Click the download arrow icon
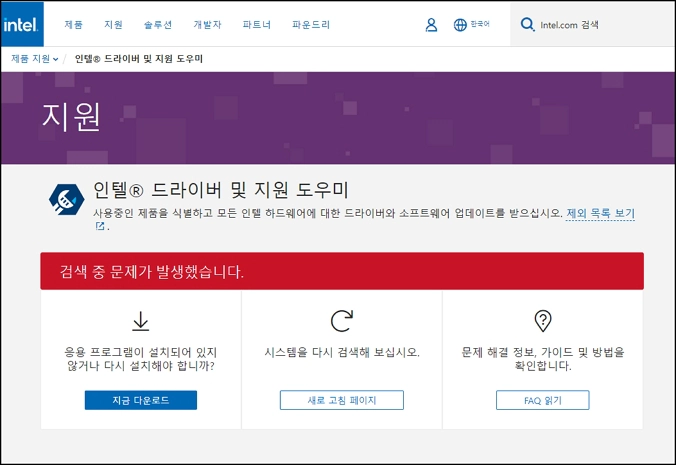Viewport: 676px width, 465px height. coord(141,321)
